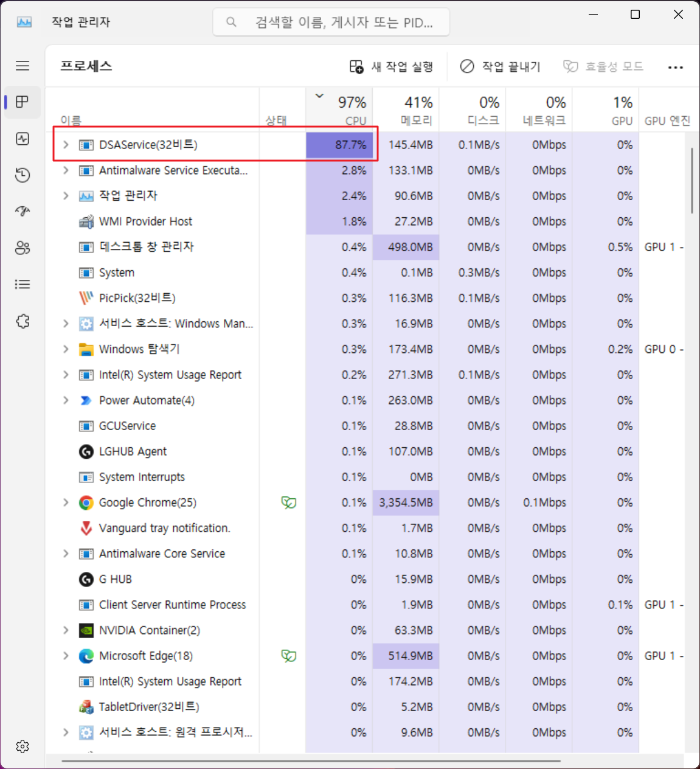Expand the 작업 관리자 process group
700x769 pixels.
pos(66,196)
